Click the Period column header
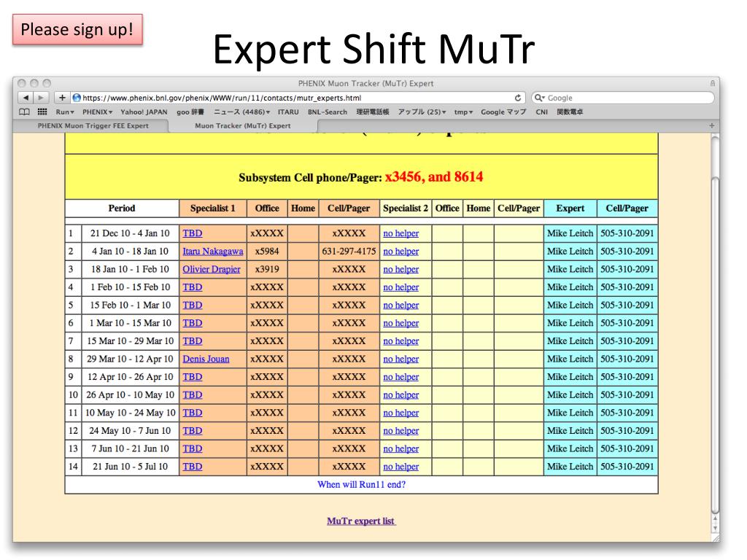Screen dimensions: 747x560 point(122,209)
